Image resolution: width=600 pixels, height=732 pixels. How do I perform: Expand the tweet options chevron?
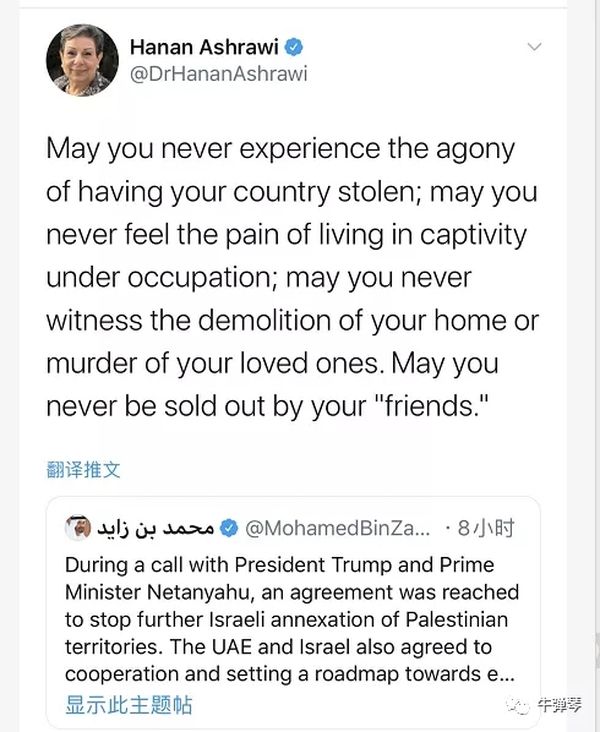(x=535, y=47)
